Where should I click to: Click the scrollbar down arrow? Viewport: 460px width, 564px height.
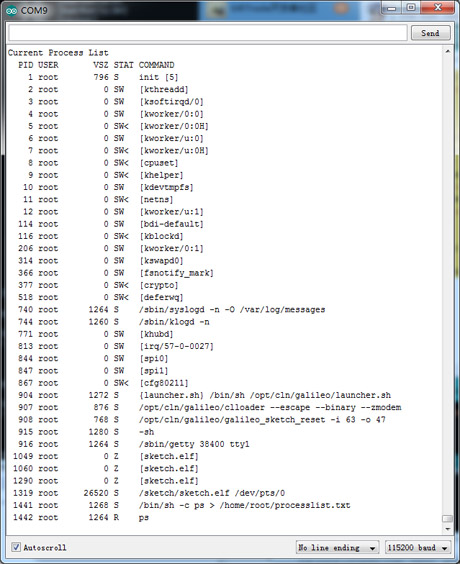pyautogui.click(x=448, y=529)
